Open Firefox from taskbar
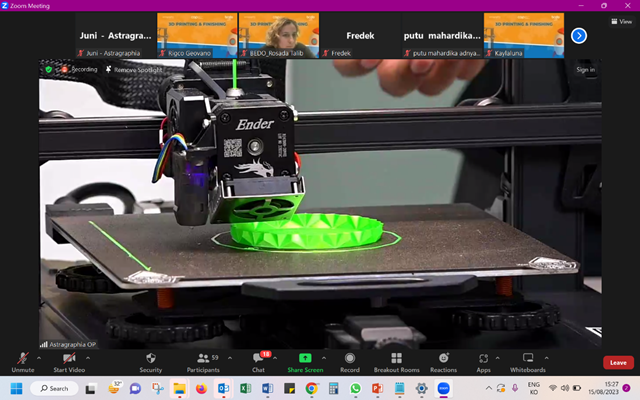 201,388
